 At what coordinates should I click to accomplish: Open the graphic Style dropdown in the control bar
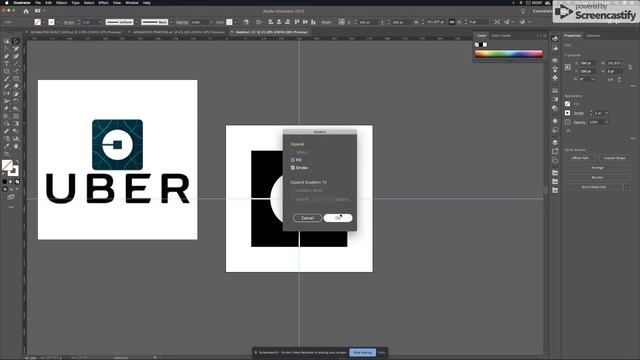click(x=235, y=22)
